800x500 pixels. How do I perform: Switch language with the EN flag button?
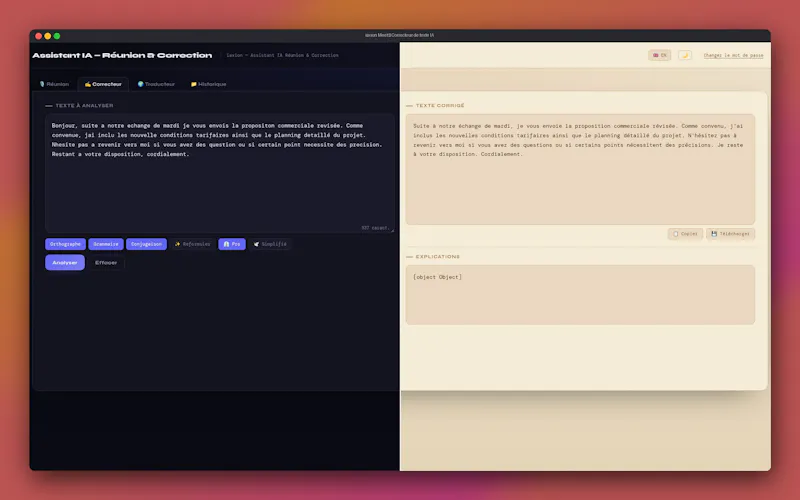pos(659,55)
